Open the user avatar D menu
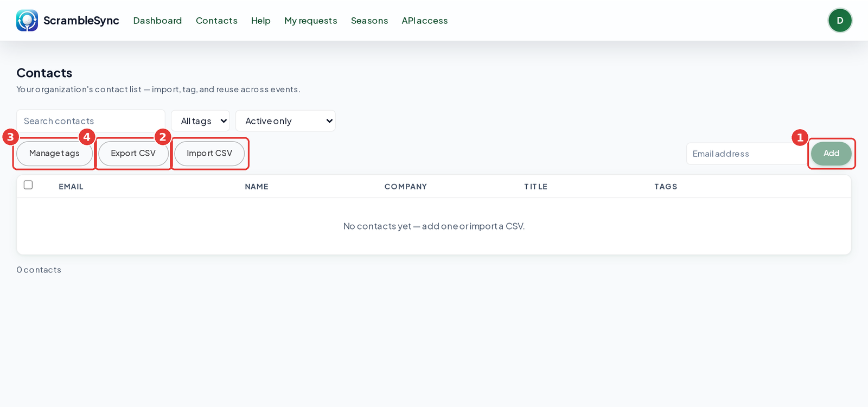The image size is (868, 407). coord(840,21)
